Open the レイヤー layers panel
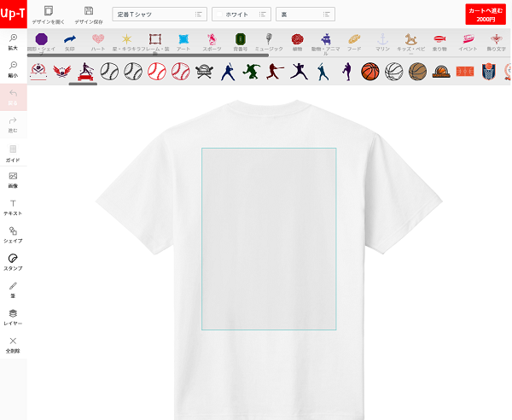The width and height of the screenshot is (512, 420). click(x=13, y=317)
